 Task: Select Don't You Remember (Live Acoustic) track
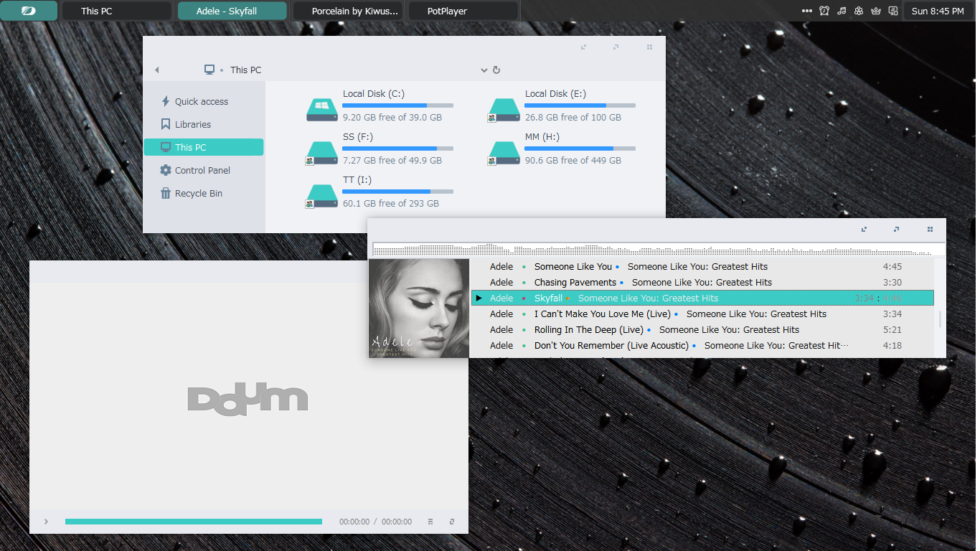(x=702, y=345)
